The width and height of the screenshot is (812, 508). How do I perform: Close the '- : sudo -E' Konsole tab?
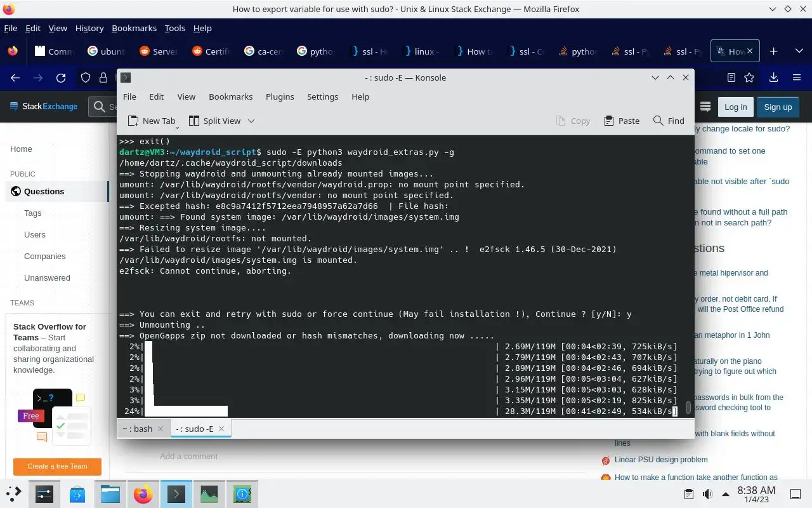coord(221,429)
